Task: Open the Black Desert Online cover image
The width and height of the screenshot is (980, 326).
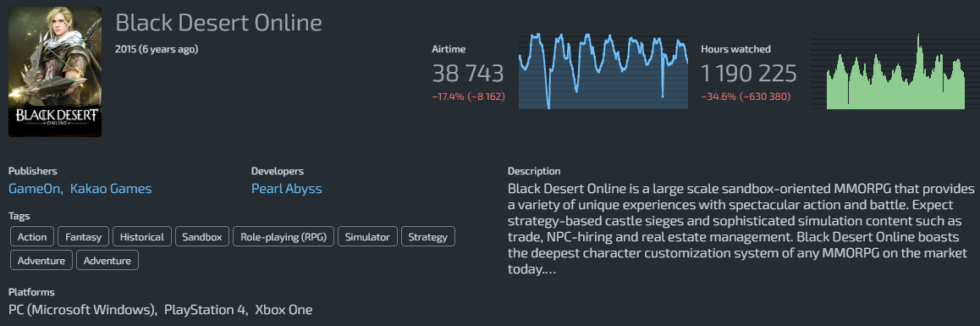Action: tap(55, 72)
